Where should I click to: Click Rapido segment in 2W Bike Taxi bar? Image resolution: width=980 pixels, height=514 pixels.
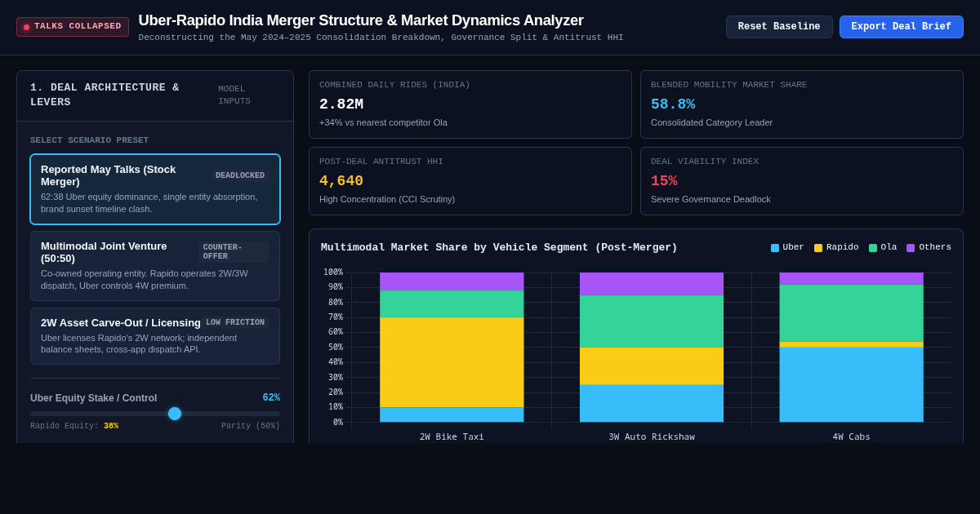tap(452, 362)
